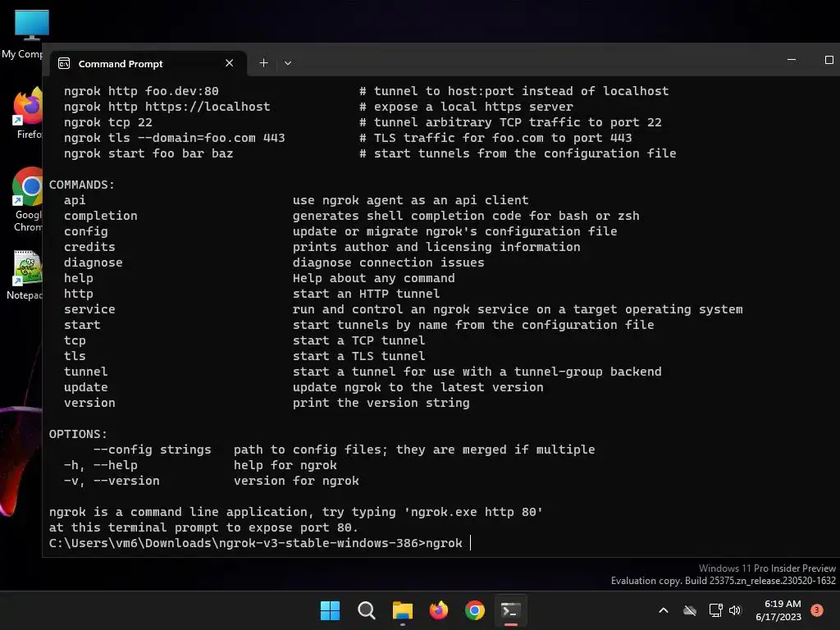The height and width of the screenshot is (630, 840).
Task: Click the prompt path 'C:\Users\vm6\Downloads'
Action: (x=130, y=543)
